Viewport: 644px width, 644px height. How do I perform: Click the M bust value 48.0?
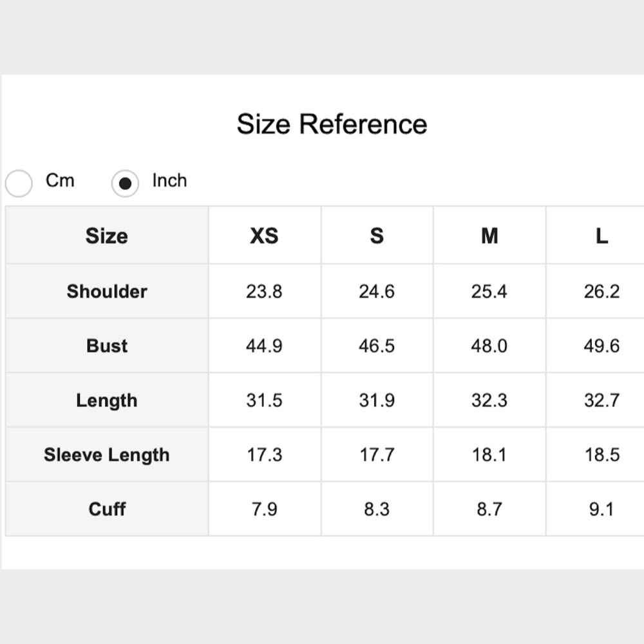[x=489, y=346]
